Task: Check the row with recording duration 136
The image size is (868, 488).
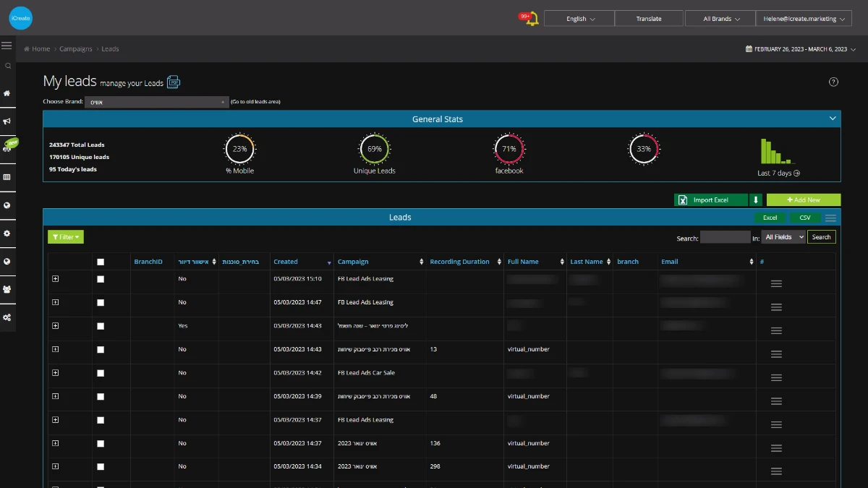Action: point(101,443)
